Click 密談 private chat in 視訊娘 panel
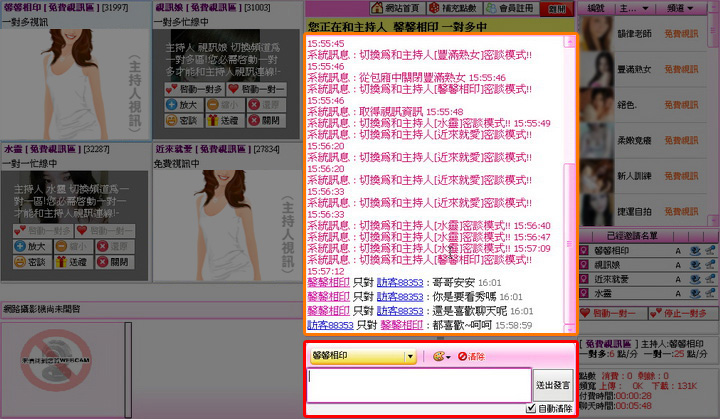Image resolution: width=720 pixels, height=419 pixels. coord(183,119)
